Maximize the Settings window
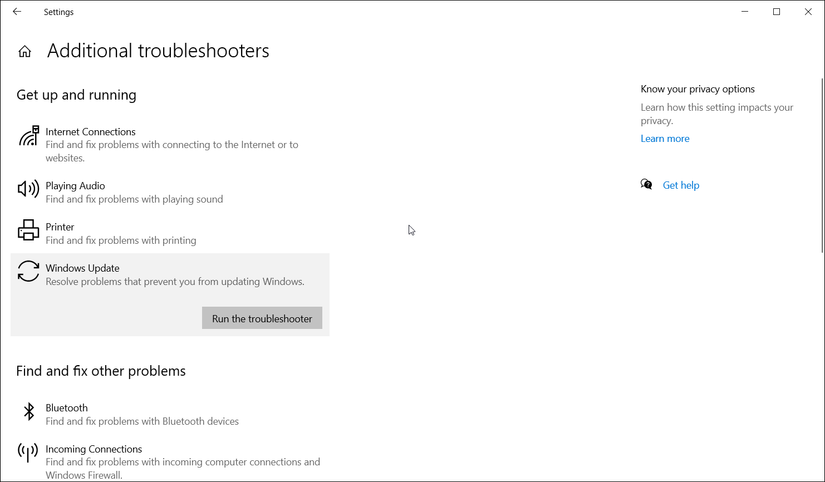 [776, 12]
